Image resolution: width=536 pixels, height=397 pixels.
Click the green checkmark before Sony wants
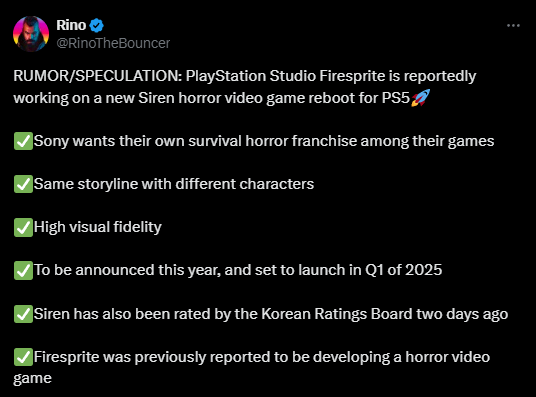tap(23, 141)
